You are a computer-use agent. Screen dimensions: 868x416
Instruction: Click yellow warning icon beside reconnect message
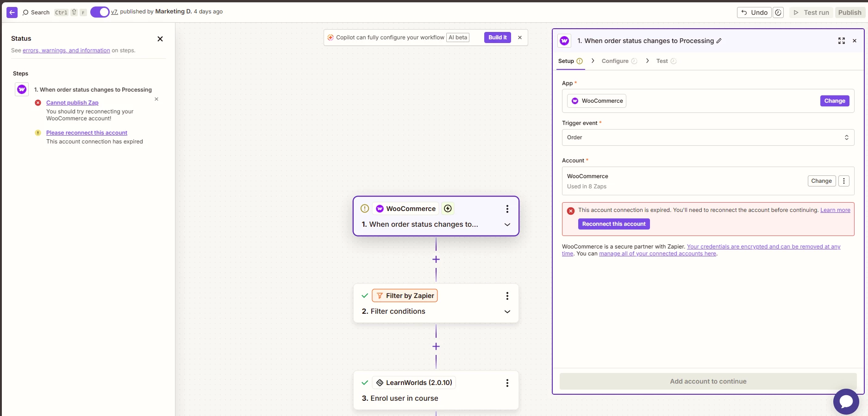(x=38, y=133)
